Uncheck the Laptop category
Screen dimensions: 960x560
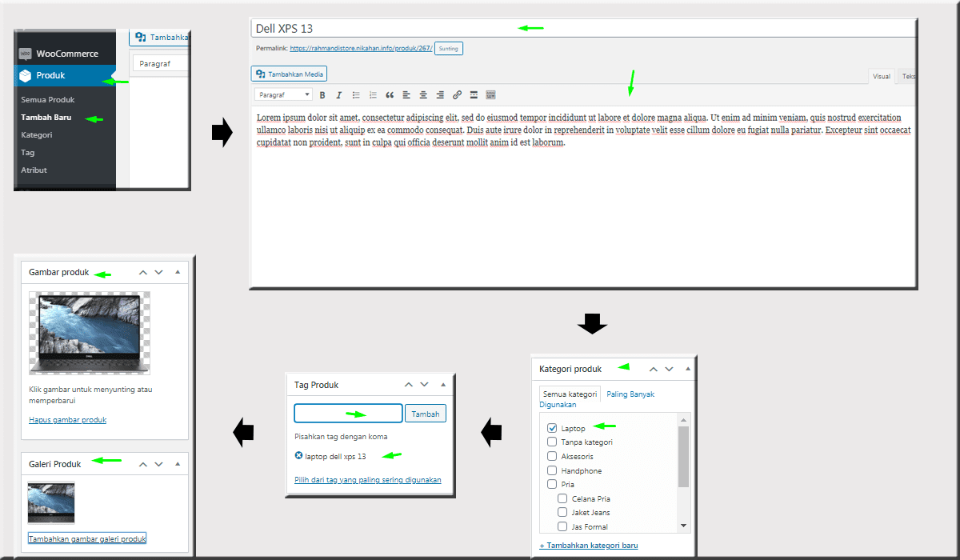(552, 428)
